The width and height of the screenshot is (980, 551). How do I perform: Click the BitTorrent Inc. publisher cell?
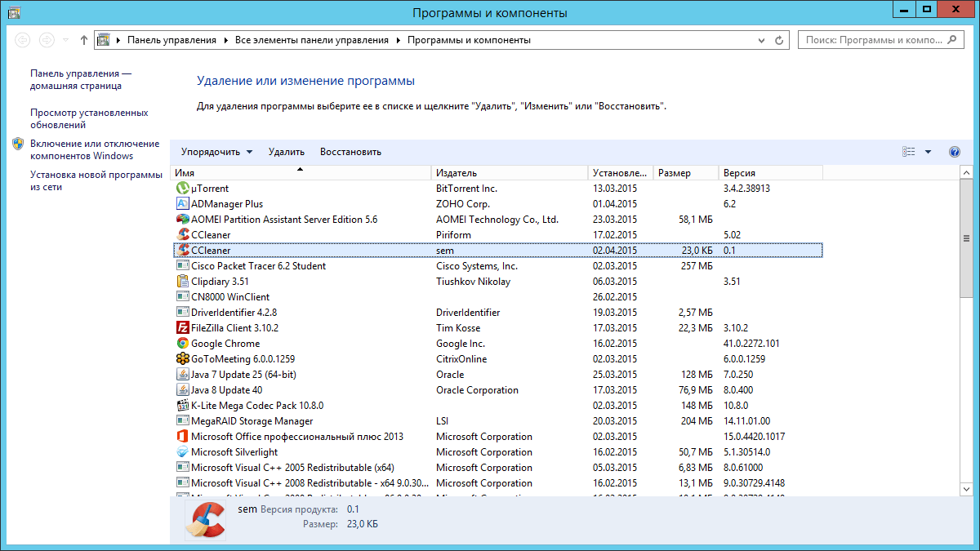[x=466, y=189]
